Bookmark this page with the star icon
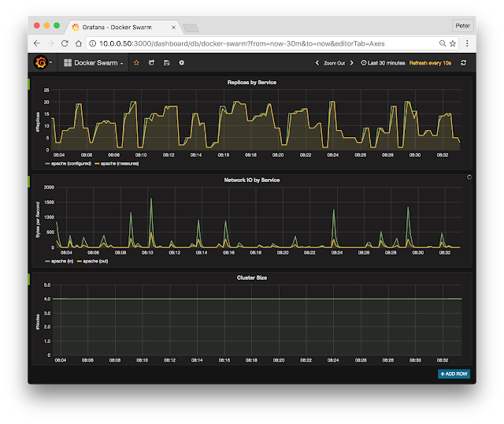The height and width of the screenshot is (424, 504). [453, 43]
